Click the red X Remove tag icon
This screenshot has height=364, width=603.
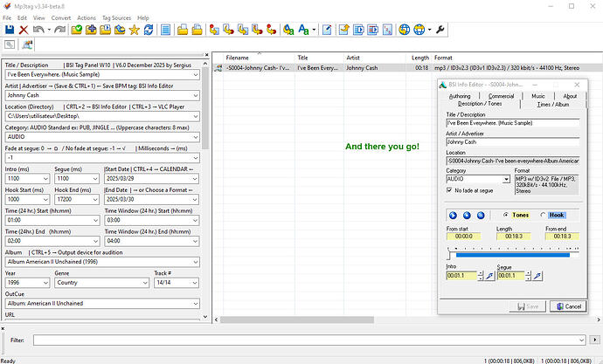(x=24, y=30)
